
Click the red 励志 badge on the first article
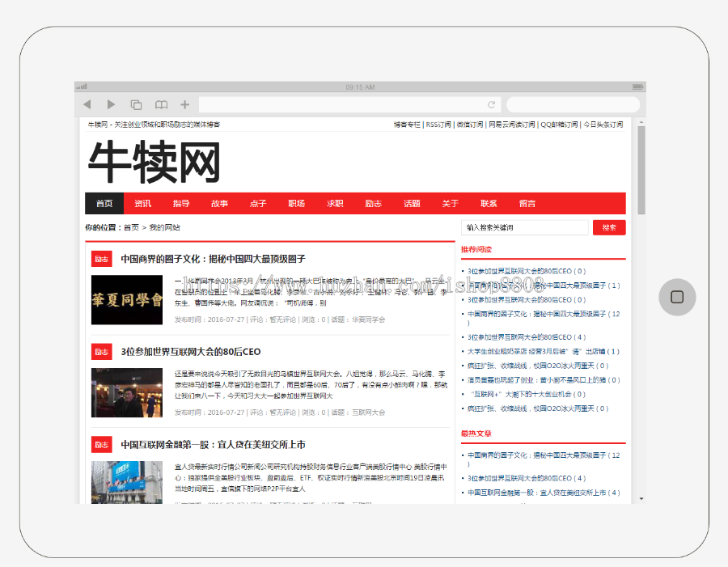[101, 257]
